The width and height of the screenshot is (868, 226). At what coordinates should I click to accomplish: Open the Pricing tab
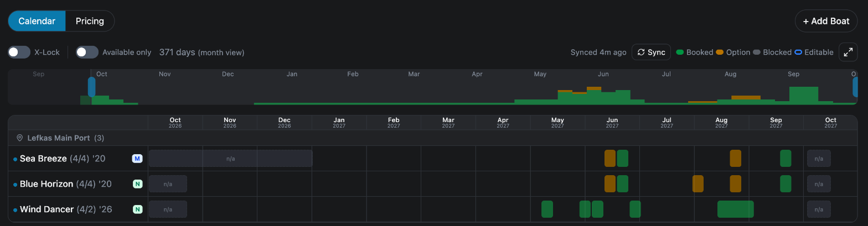coord(90,21)
